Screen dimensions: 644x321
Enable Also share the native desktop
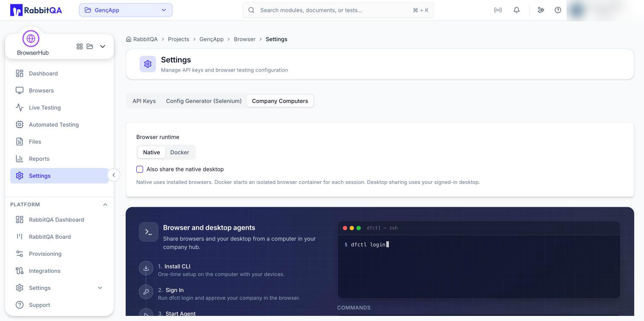pyautogui.click(x=140, y=169)
